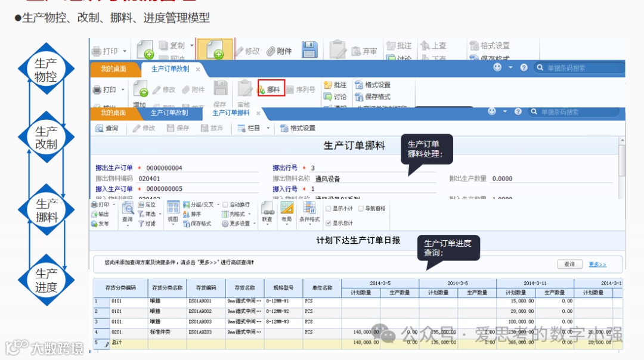Open the dropdown arrow next to 复制
The image size is (644, 360).
coord(191,45)
